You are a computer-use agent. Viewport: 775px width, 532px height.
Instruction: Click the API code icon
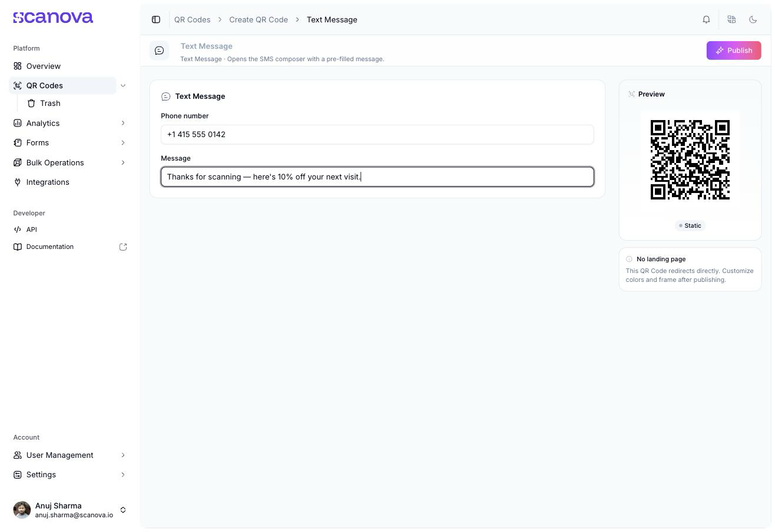click(x=18, y=230)
